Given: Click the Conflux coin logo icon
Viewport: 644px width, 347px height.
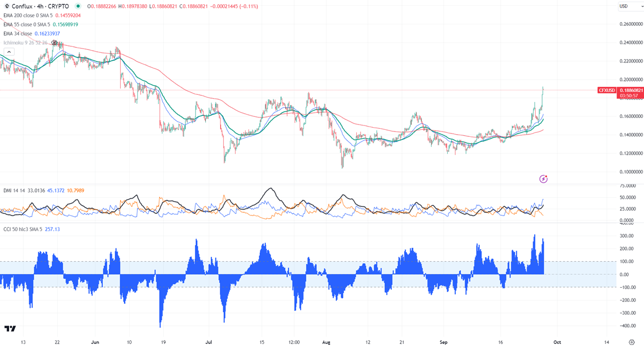Looking at the screenshot, I should [x=6, y=6].
